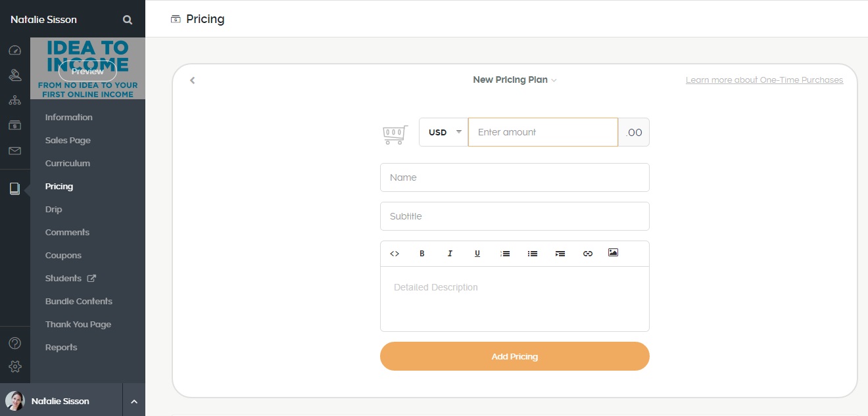
Task: Open the USD currency dropdown
Action: point(444,132)
